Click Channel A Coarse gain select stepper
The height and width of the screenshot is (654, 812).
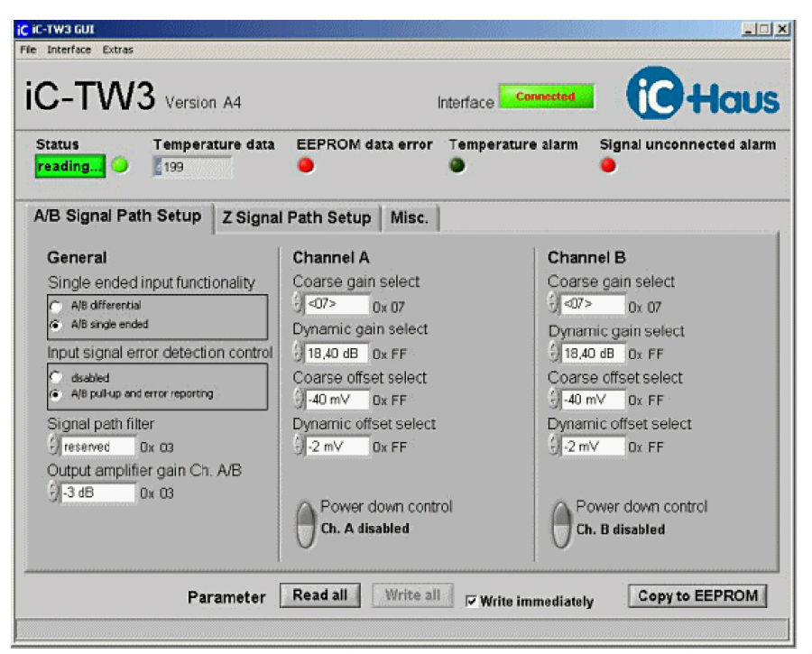point(298,302)
